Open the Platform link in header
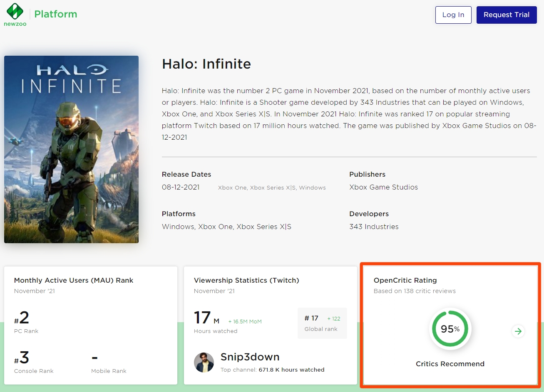The width and height of the screenshot is (544, 392). [56, 14]
